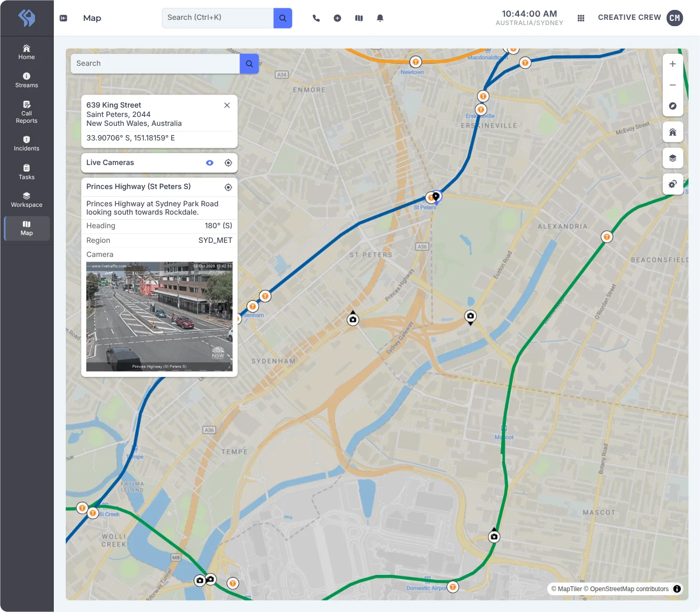Click the Live Cameras label
Screen dimensions: 700x612
pyautogui.click(x=110, y=163)
